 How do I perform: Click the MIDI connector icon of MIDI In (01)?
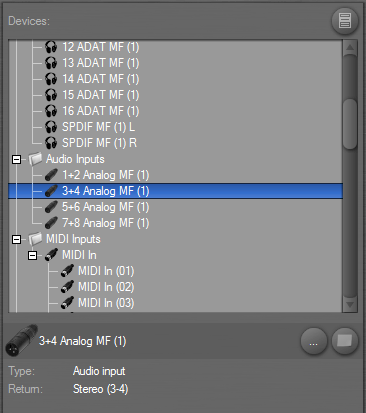(67, 271)
